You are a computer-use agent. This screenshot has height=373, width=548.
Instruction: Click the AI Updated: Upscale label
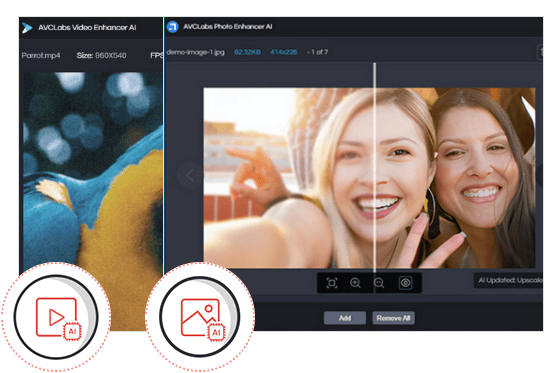click(510, 280)
